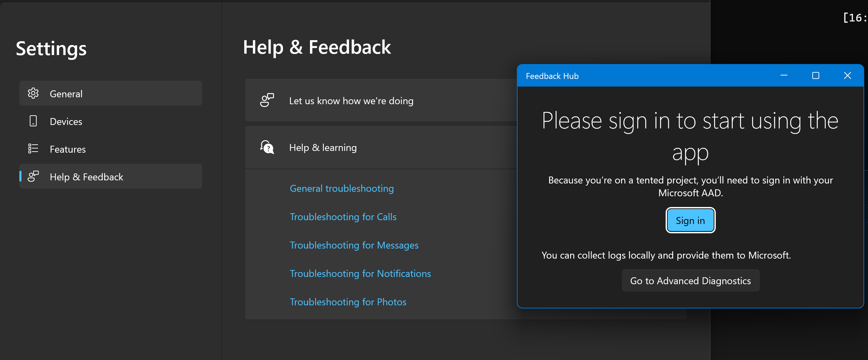Open General troubleshooting

[341, 188]
